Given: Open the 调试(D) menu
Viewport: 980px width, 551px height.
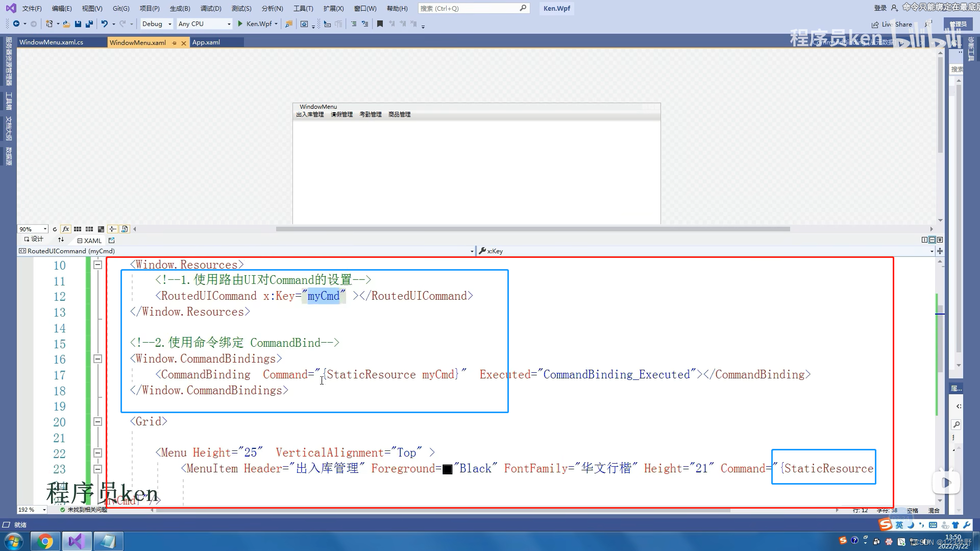Looking at the screenshot, I should pyautogui.click(x=211, y=8).
